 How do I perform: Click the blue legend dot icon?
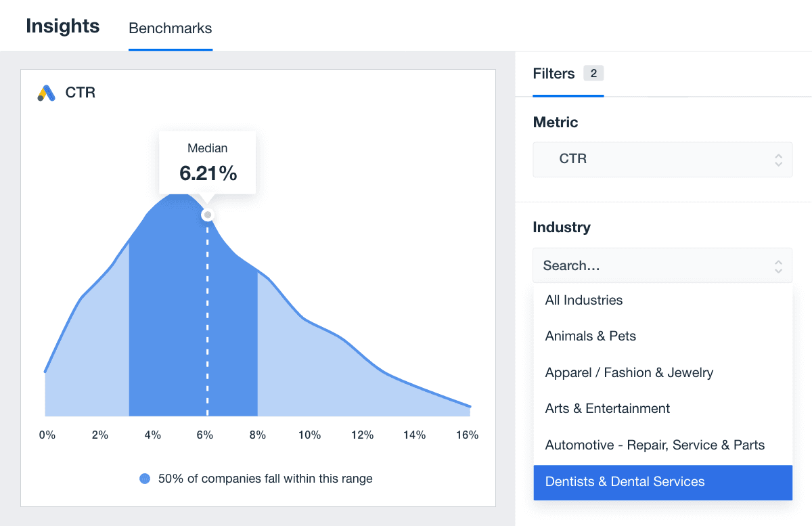tap(145, 479)
